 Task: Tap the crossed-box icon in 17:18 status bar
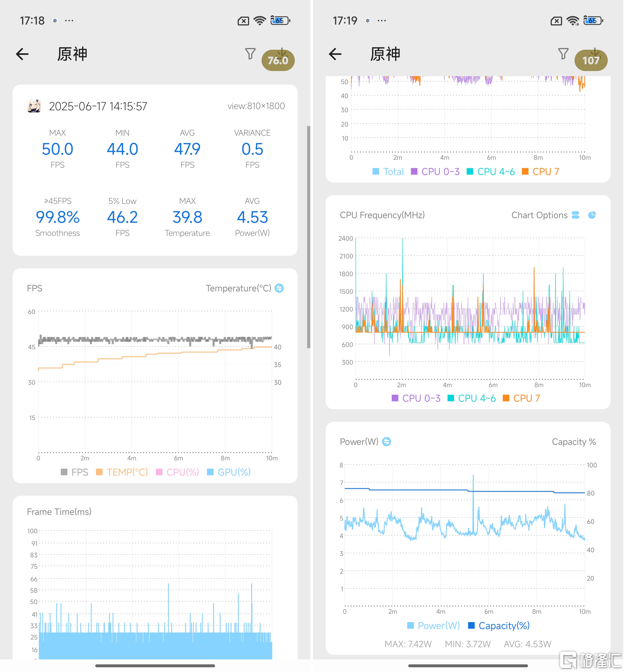tap(243, 21)
